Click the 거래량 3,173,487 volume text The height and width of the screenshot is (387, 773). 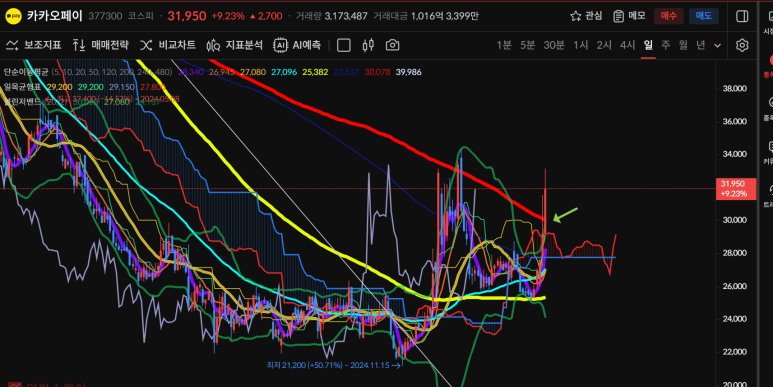click(x=331, y=16)
